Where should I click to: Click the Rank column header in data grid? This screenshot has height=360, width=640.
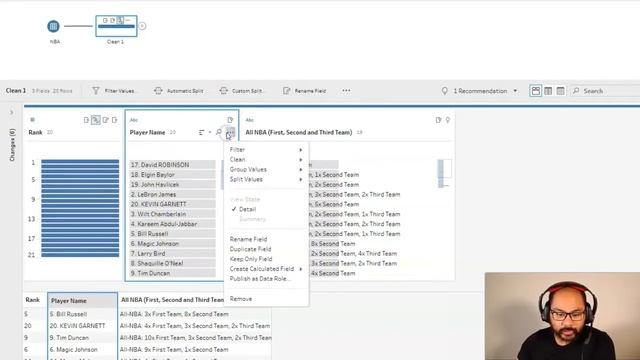[33, 300]
